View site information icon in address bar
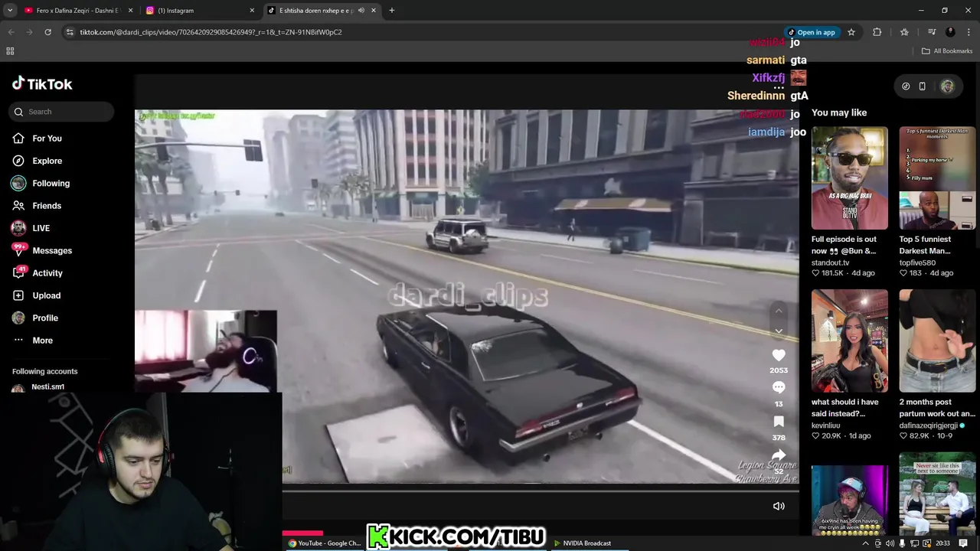 70,32
